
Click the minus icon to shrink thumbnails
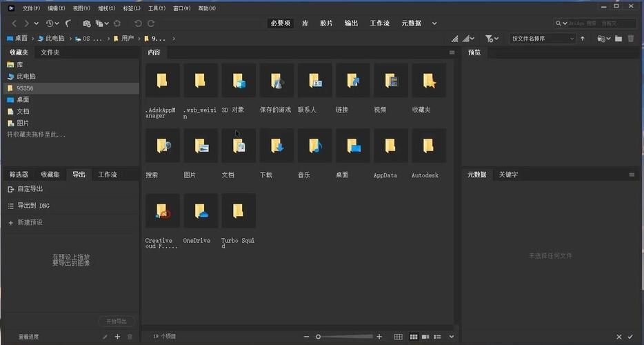[306, 337]
